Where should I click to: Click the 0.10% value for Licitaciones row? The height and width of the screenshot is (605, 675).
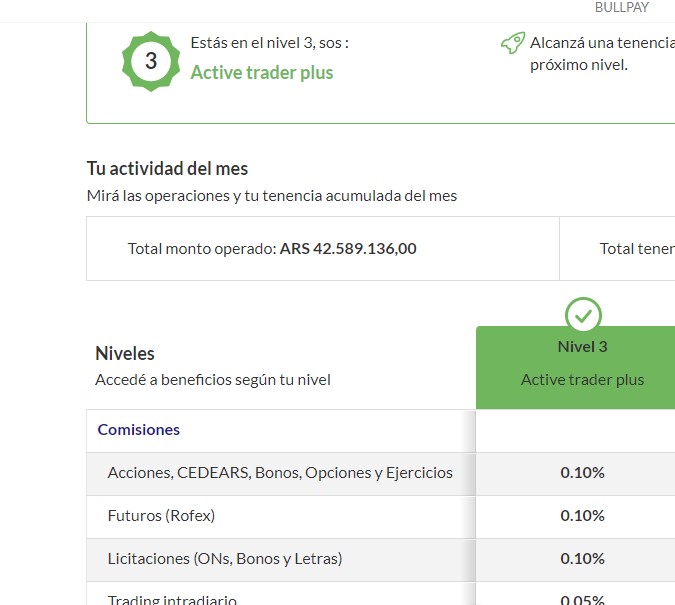(x=582, y=559)
